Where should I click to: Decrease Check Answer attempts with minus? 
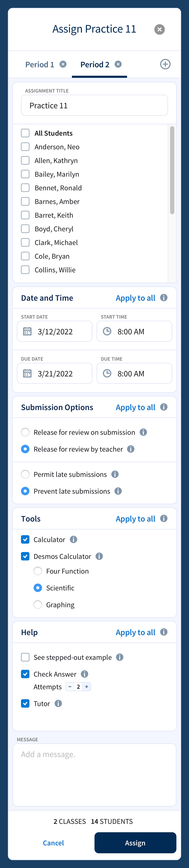70,686
